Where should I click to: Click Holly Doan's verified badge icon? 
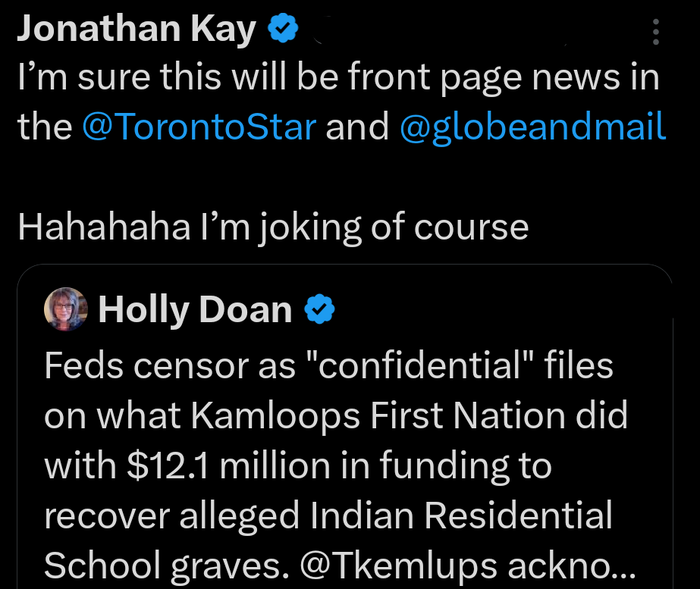tap(321, 309)
